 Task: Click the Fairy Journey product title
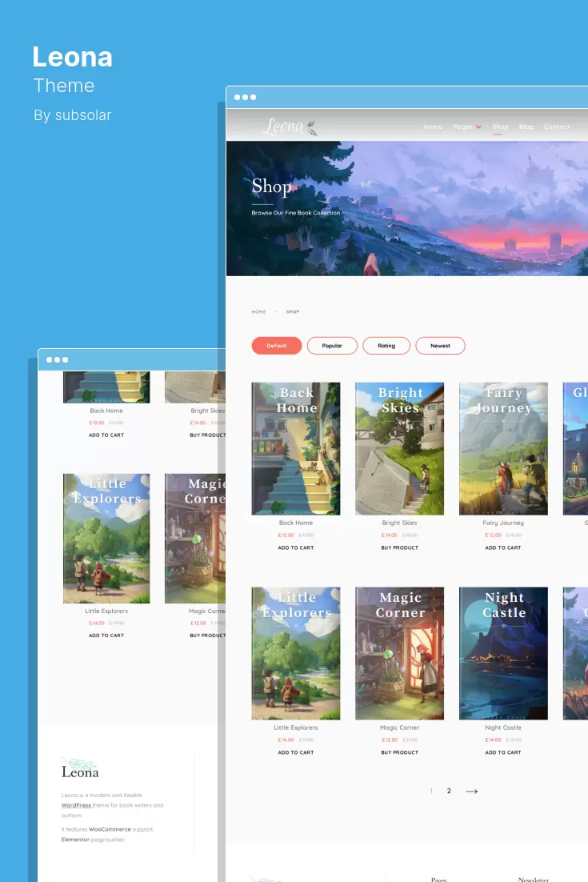tap(503, 523)
